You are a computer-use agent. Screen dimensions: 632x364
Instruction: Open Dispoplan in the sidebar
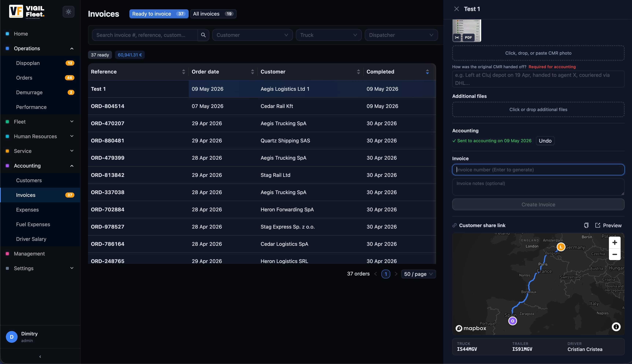coord(40,63)
